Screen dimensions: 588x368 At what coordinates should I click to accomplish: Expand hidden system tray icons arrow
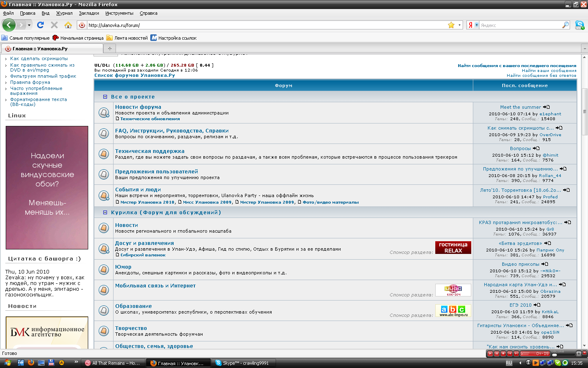[x=520, y=363]
